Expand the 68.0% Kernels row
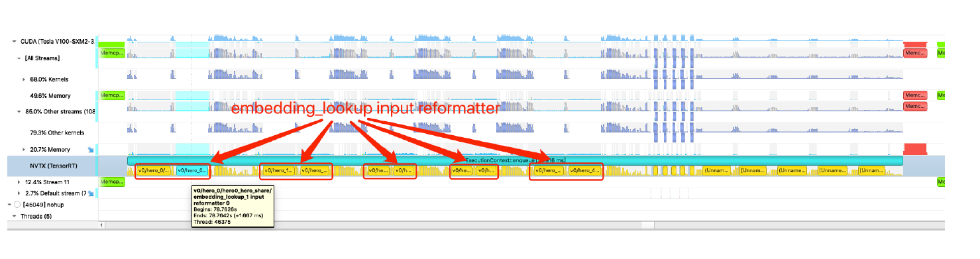 pos(25,79)
